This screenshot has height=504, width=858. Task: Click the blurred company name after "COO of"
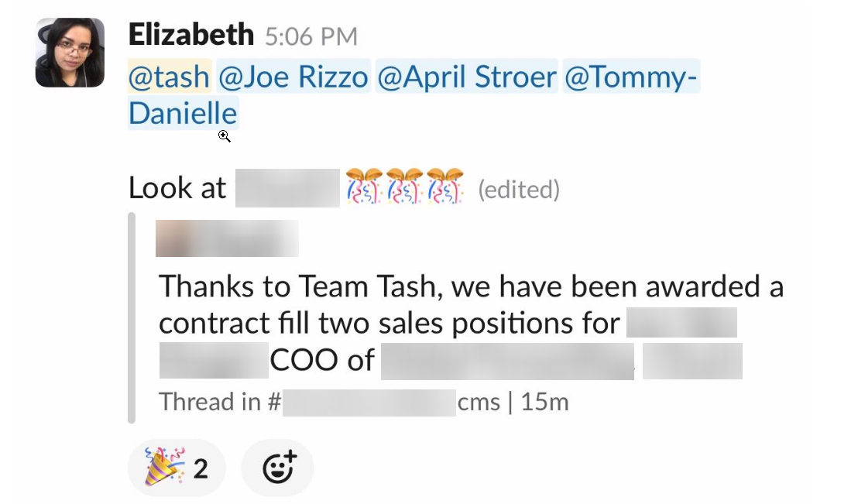(507, 361)
